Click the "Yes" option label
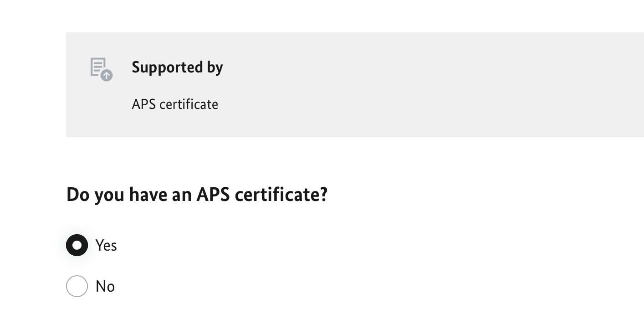The width and height of the screenshot is (644, 319). tap(106, 246)
